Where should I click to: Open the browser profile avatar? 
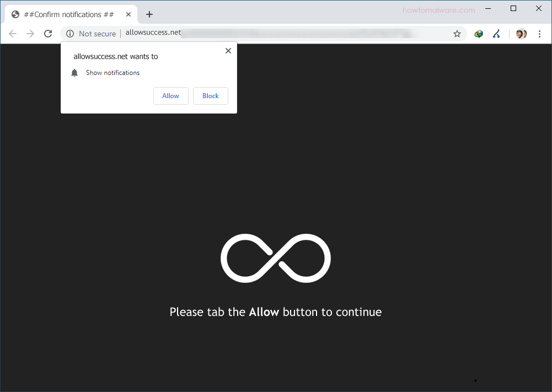point(521,34)
